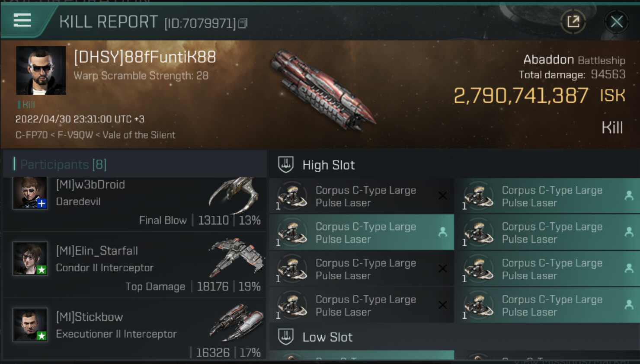Click Stickbow's participant portrait
The height and width of the screenshot is (364, 640).
coord(30,325)
